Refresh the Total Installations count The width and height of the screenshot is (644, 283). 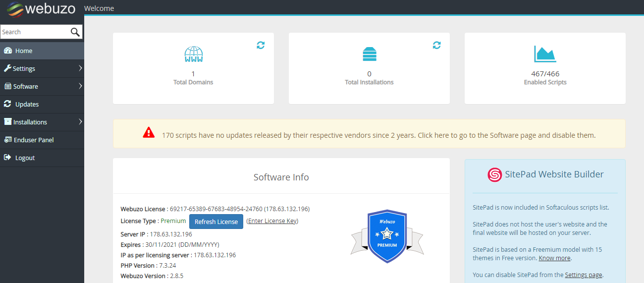[x=436, y=45]
